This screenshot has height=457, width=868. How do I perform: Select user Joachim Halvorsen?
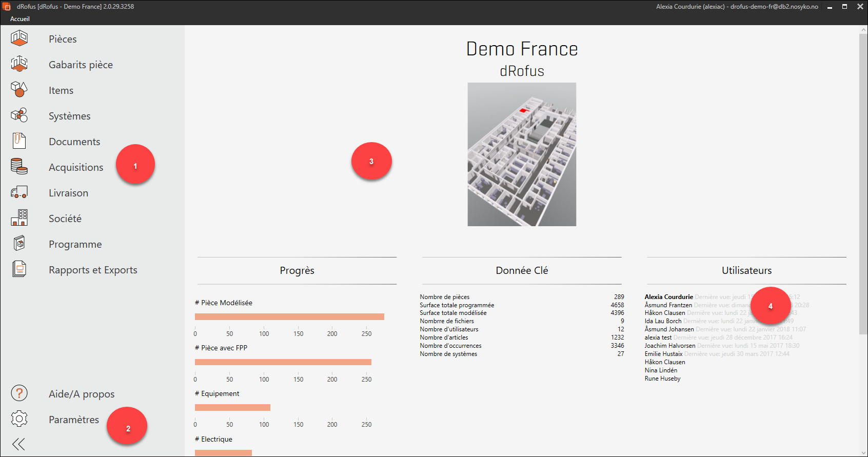coord(670,346)
